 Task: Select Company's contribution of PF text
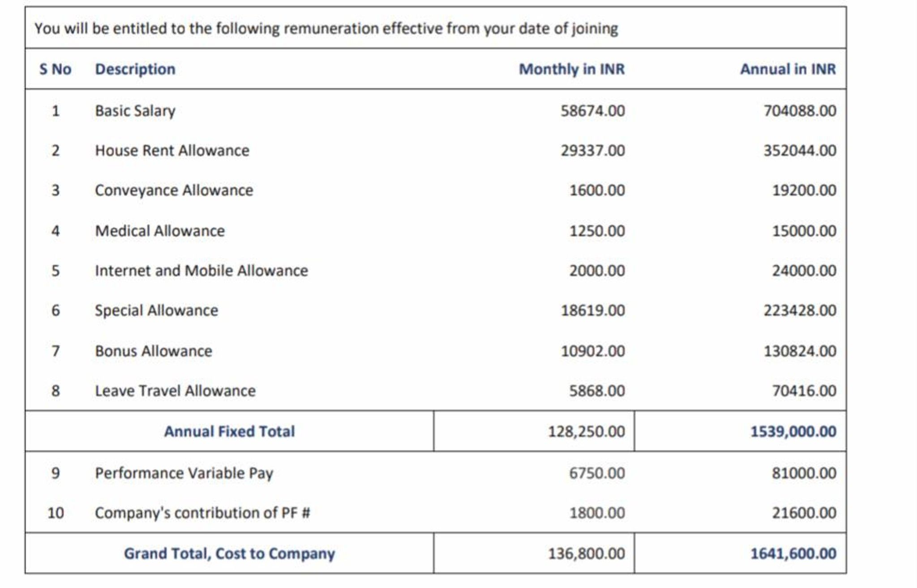click(202, 513)
